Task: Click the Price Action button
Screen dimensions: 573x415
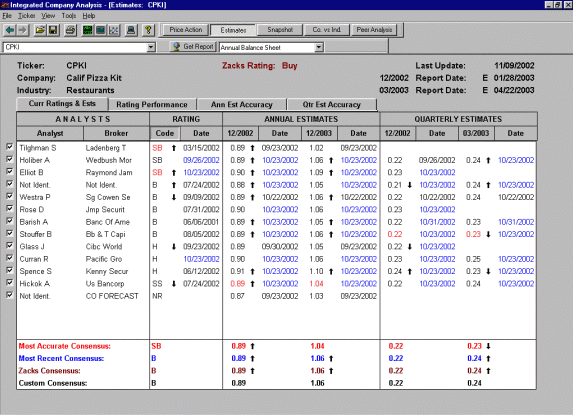Action: coord(186,30)
